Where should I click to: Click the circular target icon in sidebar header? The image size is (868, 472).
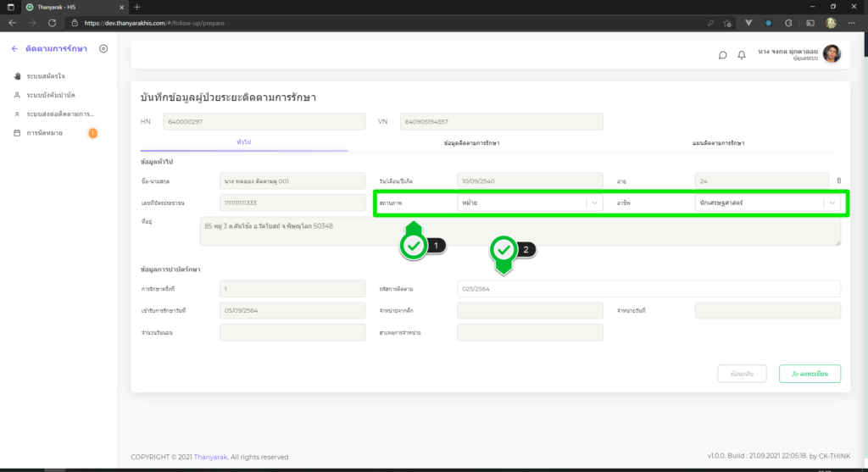(x=103, y=49)
